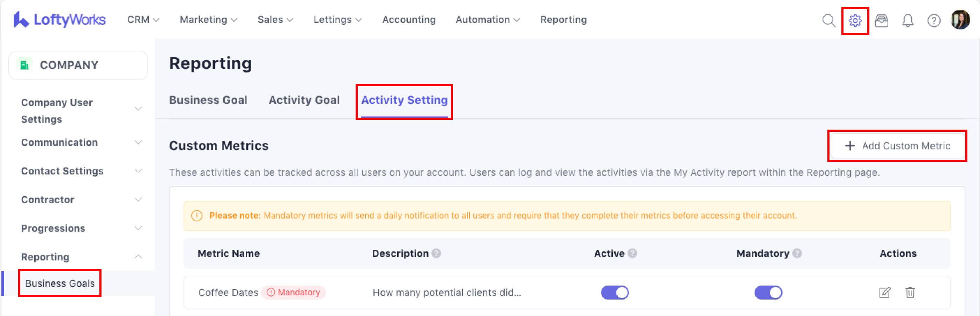Switch to the Activity Goal tab
Viewport: 980px width, 316px height.
(x=304, y=100)
